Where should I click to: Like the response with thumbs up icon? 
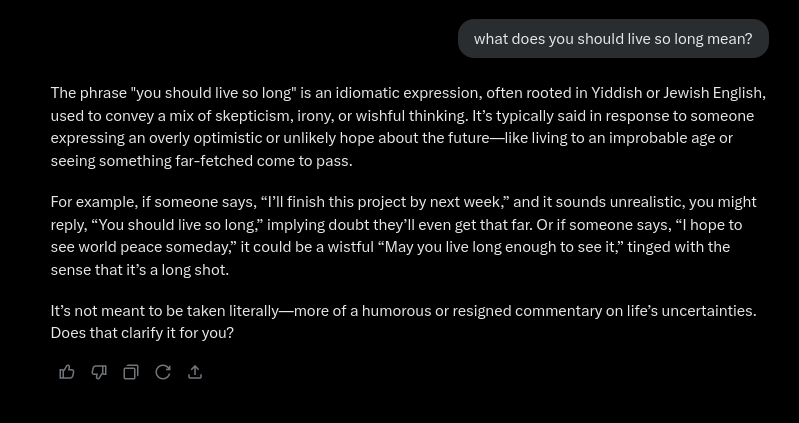pos(67,373)
